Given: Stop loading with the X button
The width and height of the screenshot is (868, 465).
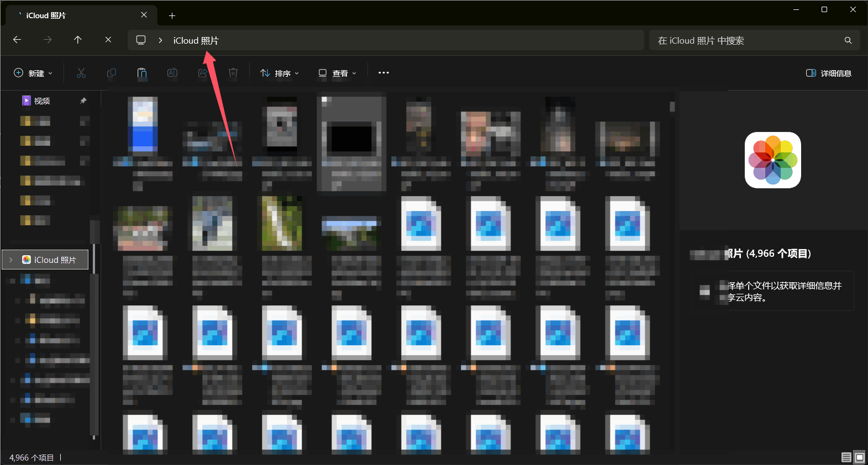Looking at the screenshot, I should 108,40.
